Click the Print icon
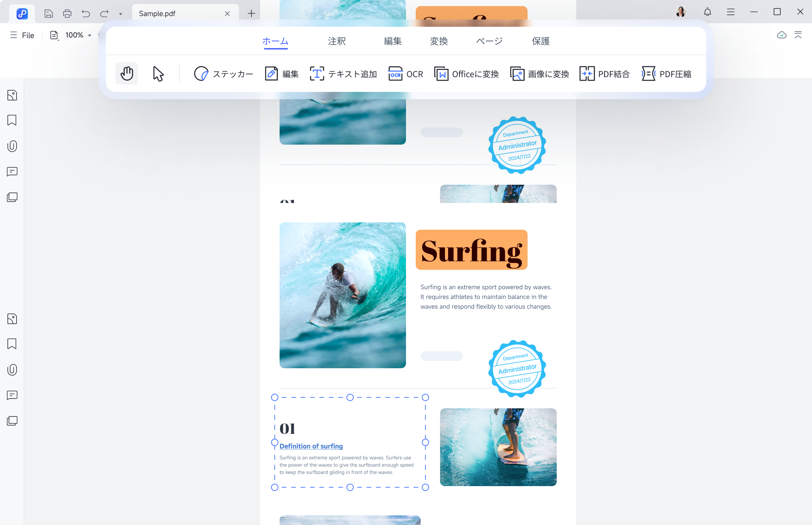812x525 pixels. click(x=67, y=13)
